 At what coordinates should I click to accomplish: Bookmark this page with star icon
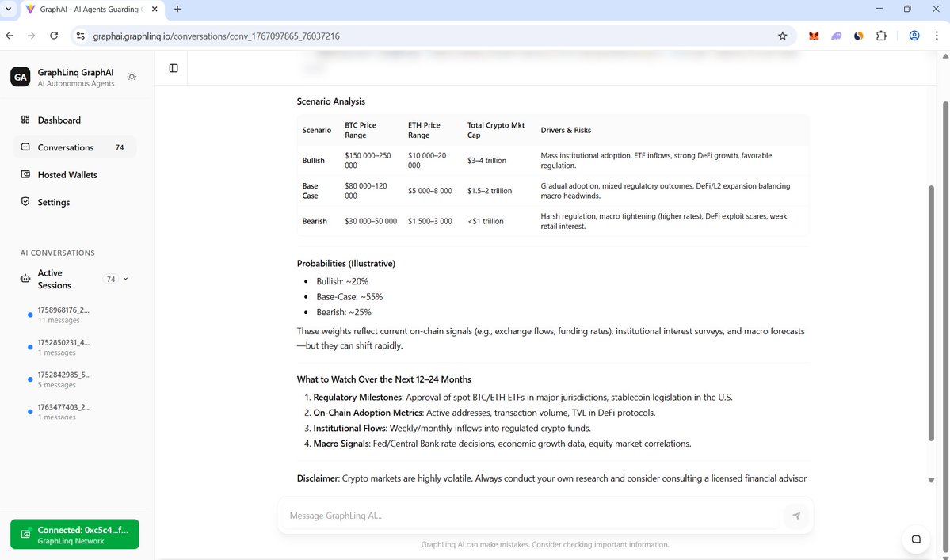click(782, 36)
